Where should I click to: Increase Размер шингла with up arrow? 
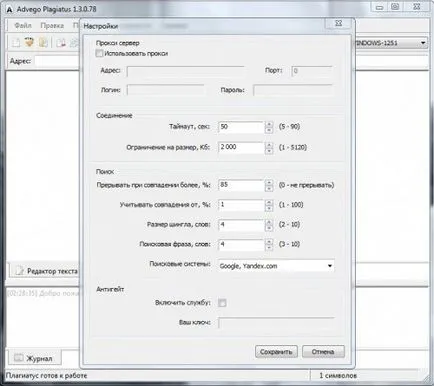click(269, 222)
